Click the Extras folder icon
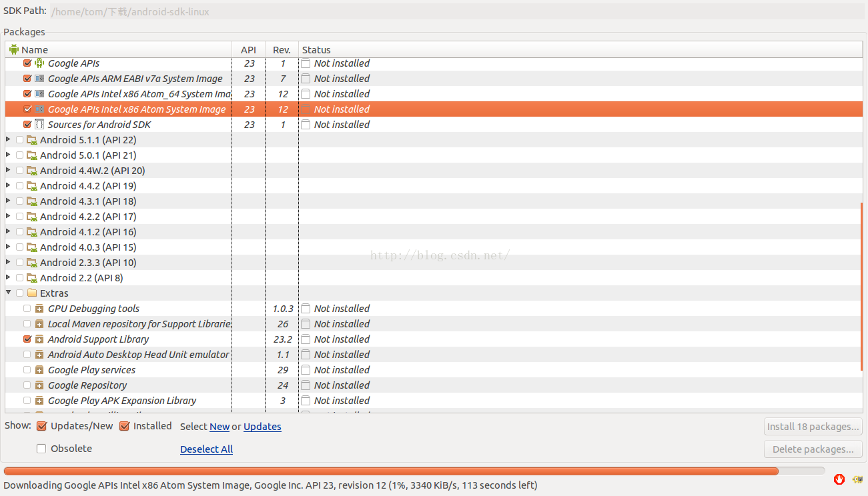The height and width of the screenshot is (496, 868). [x=31, y=293]
